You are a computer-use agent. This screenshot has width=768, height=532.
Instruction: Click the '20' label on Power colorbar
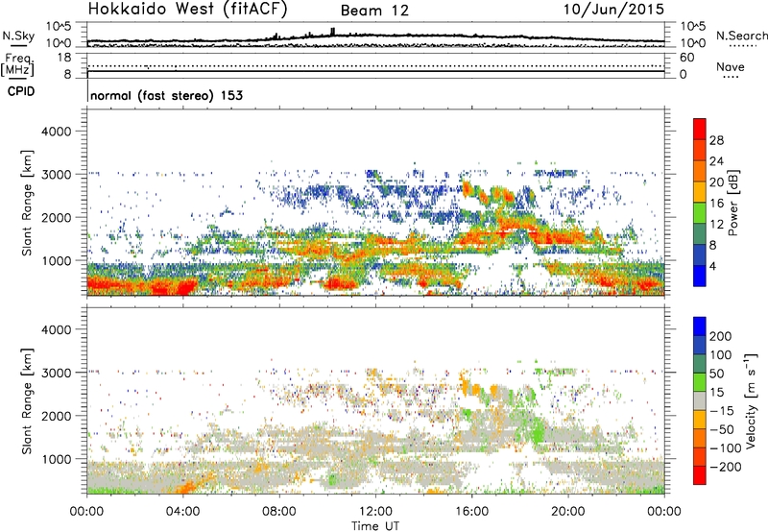[716, 182]
